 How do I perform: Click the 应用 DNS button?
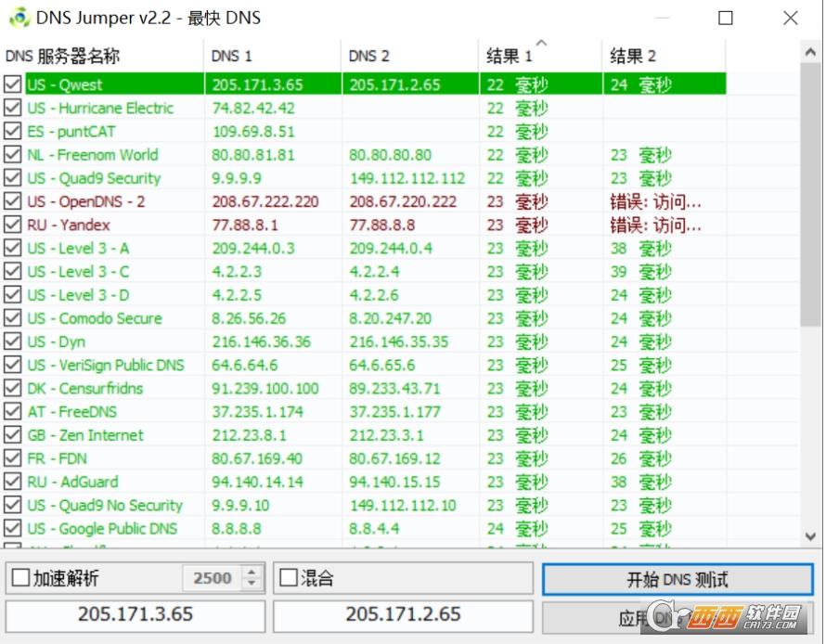click(x=678, y=618)
